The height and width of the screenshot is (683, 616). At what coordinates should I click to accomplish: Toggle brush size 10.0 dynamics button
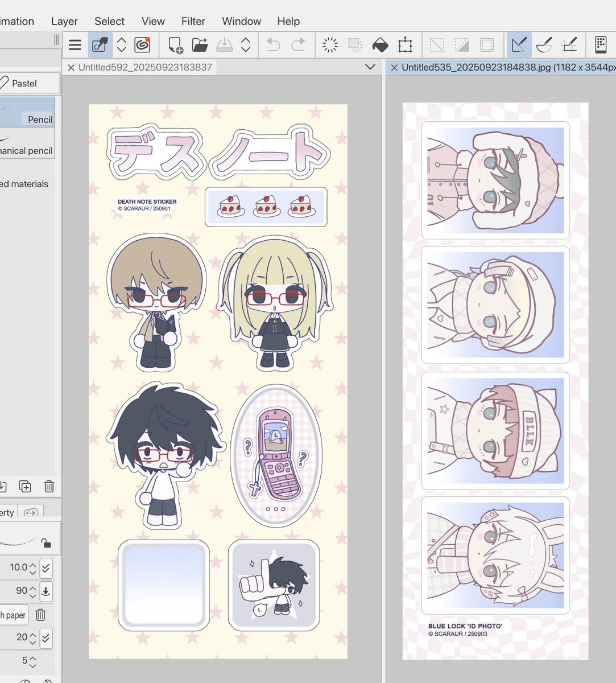tap(46, 567)
